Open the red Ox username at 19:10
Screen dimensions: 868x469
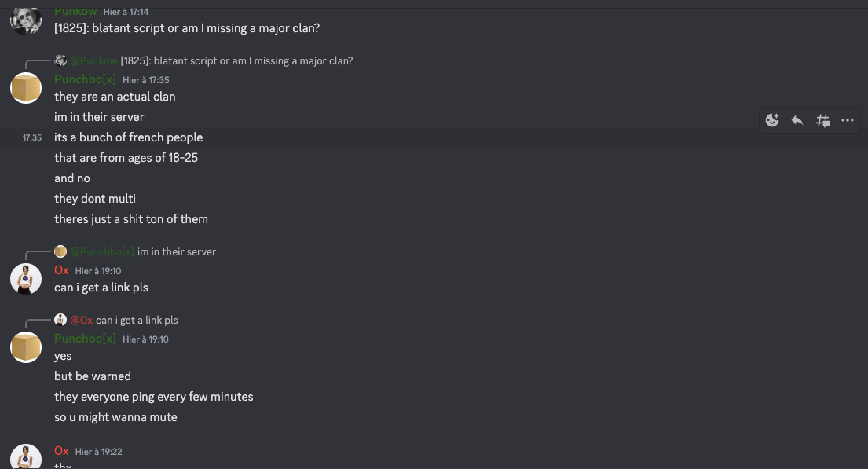[61, 270]
